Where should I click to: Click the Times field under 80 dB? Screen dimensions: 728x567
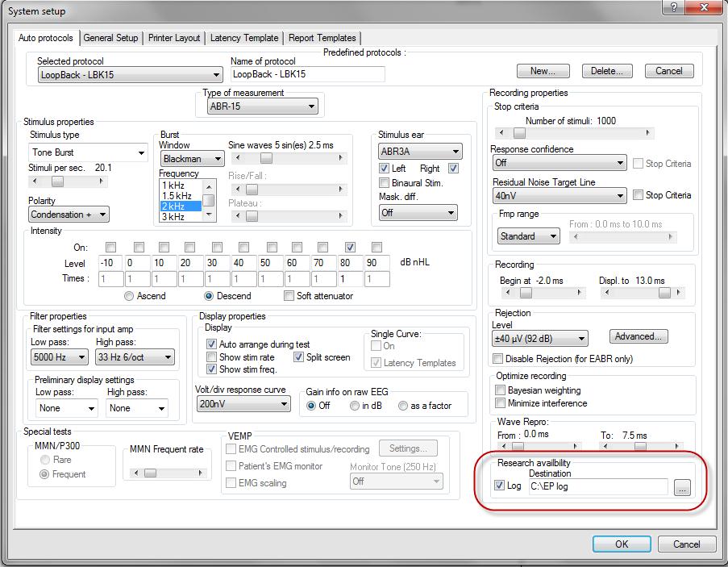pos(351,279)
